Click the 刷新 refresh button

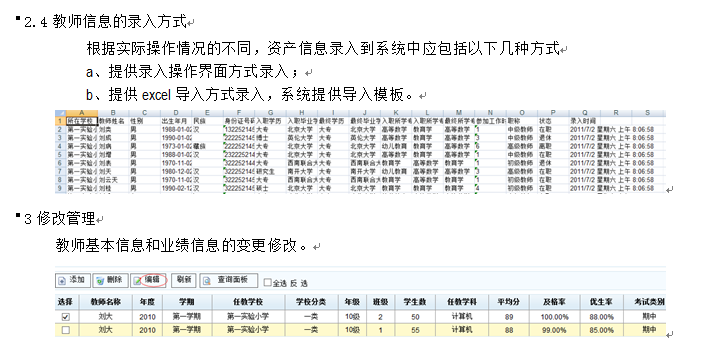(x=184, y=280)
